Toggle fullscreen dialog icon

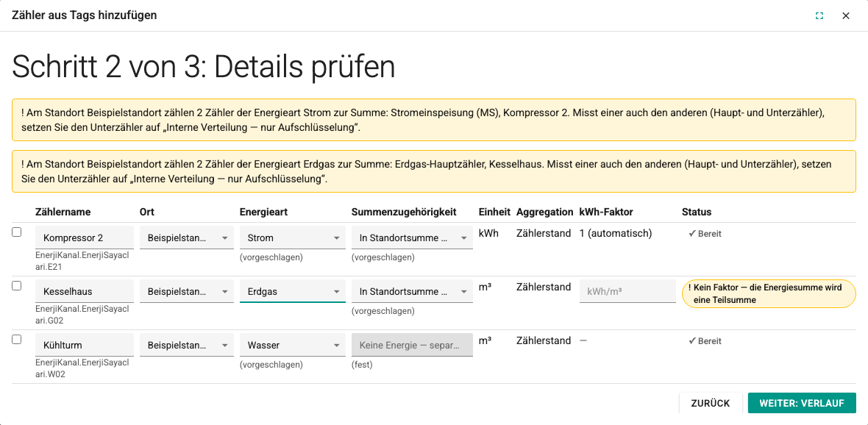(x=819, y=15)
